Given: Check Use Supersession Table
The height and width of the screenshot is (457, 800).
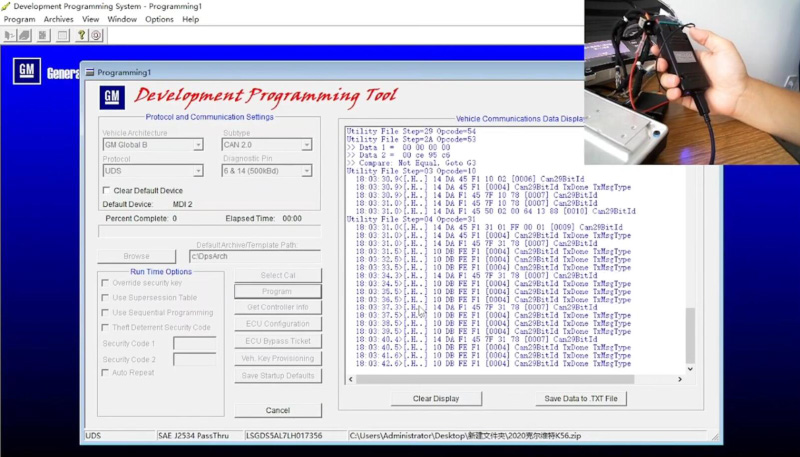Looking at the screenshot, I should (x=105, y=297).
